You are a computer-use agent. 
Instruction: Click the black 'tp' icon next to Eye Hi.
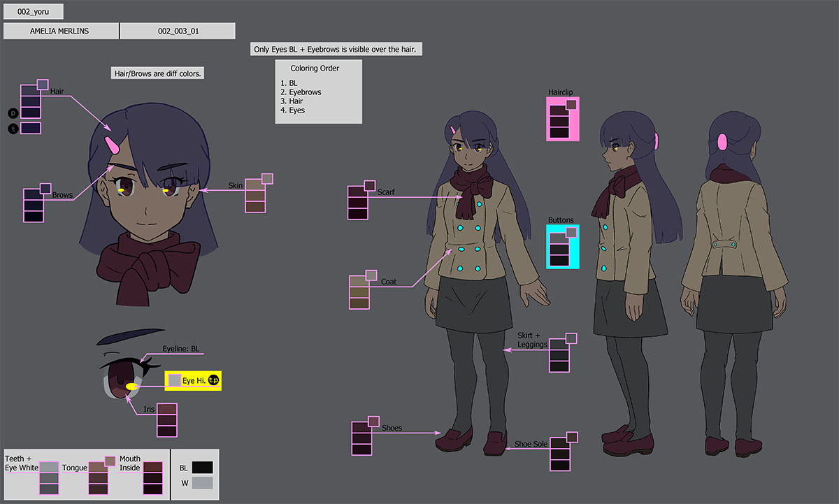(214, 380)
